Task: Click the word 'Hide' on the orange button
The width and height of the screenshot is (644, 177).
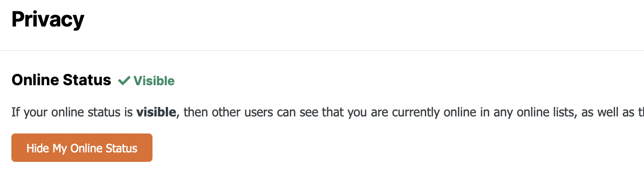Action: pos(38,148)
